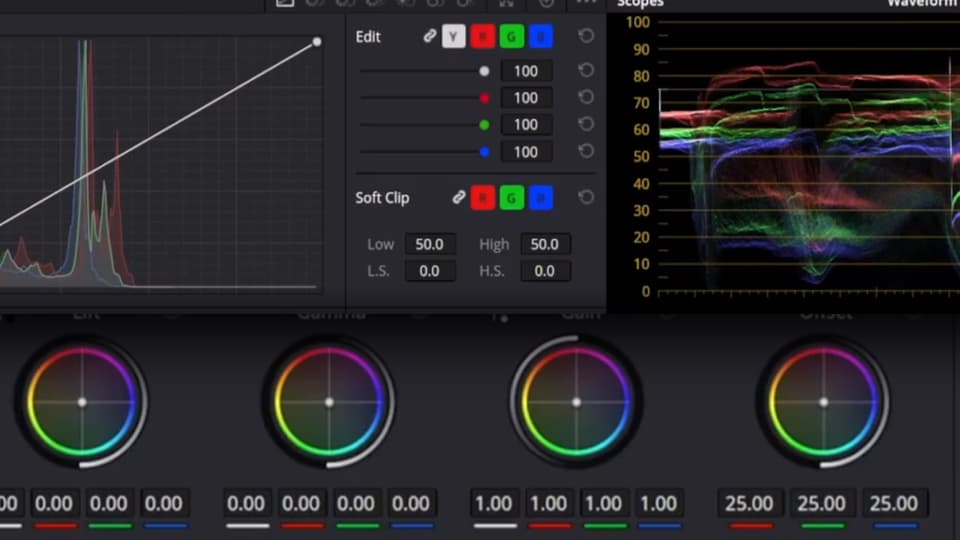Select the green intensity 100 value field
Screen dimensions: 960x540
(x=526, y=125)
